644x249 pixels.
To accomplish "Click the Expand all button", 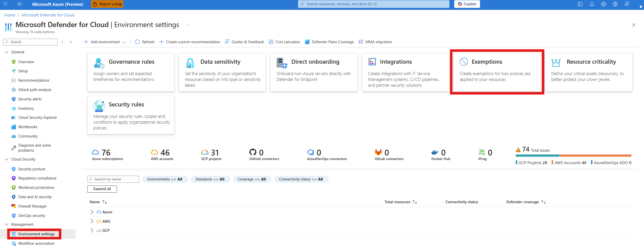I will click(102, 189).
